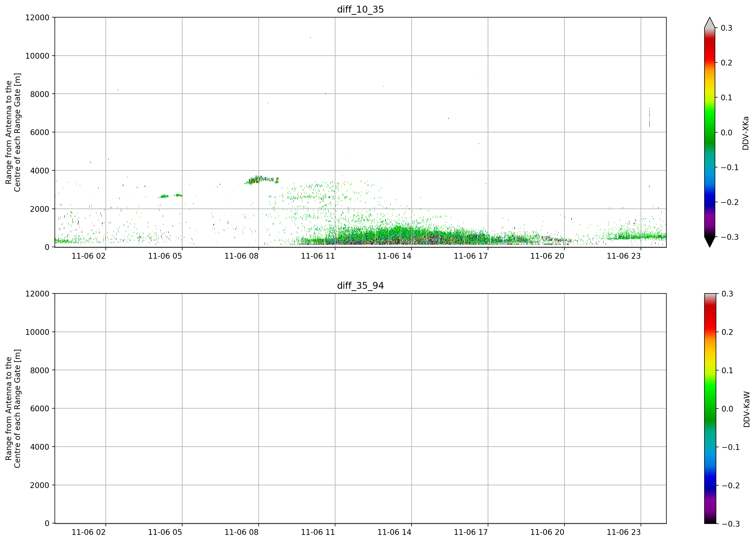Click 11-06 23 time label under diff_10_35

[624, 256]
